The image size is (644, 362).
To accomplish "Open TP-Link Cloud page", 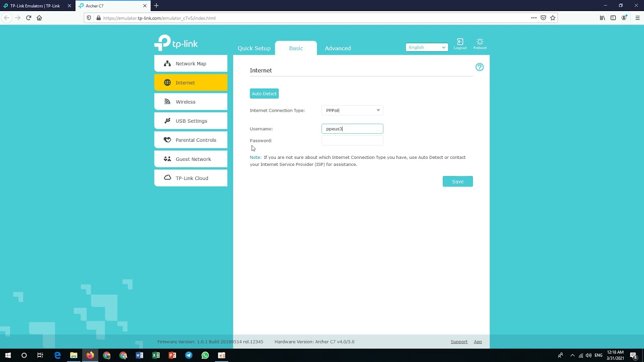I will click(x=191, y=178).
